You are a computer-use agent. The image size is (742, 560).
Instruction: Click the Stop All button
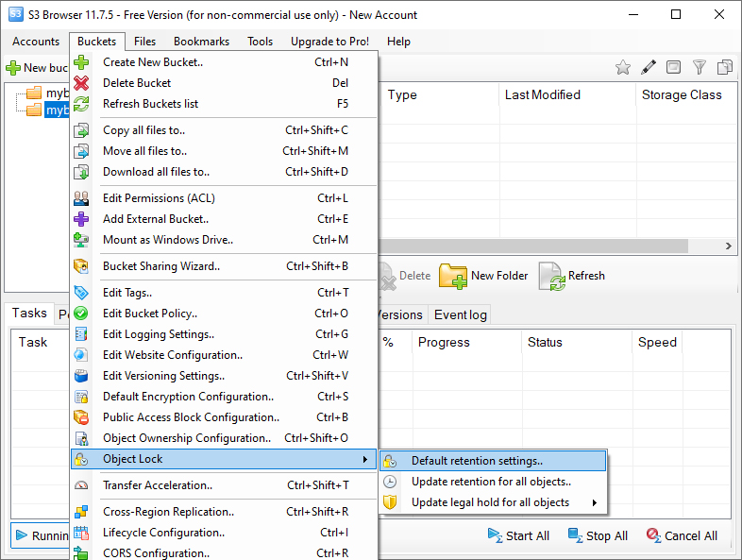pyautogui.click(x=598, y=535)
